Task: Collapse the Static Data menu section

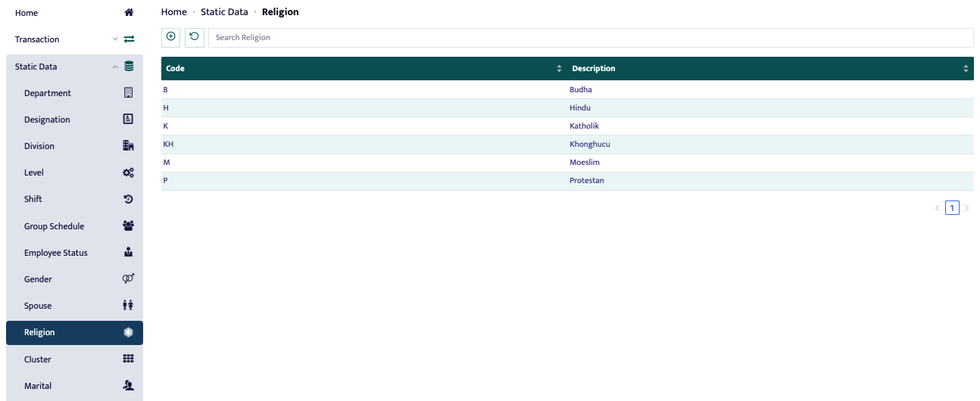Action: pyautogui.click(x=115, y=67)
